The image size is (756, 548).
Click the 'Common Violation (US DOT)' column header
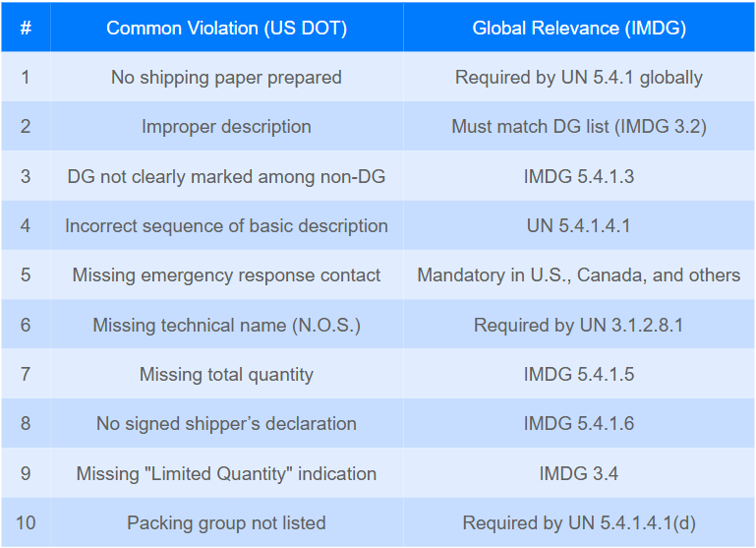point(227,28)
